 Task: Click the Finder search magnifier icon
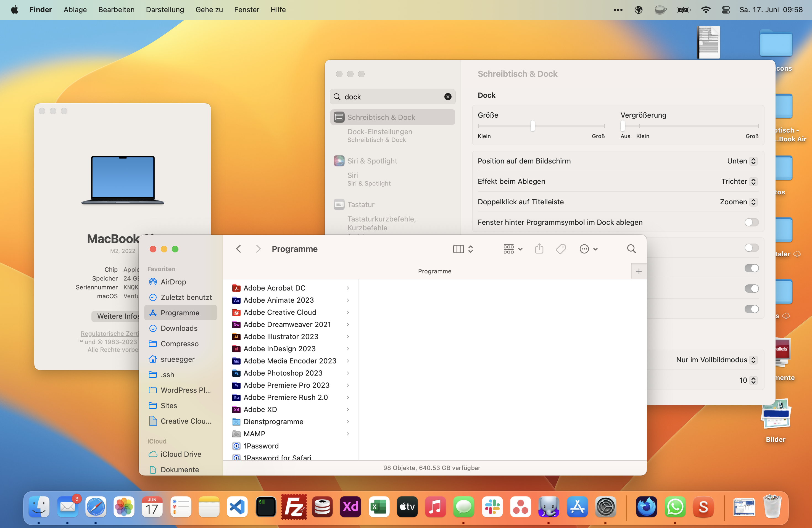[x=631, y=249]
